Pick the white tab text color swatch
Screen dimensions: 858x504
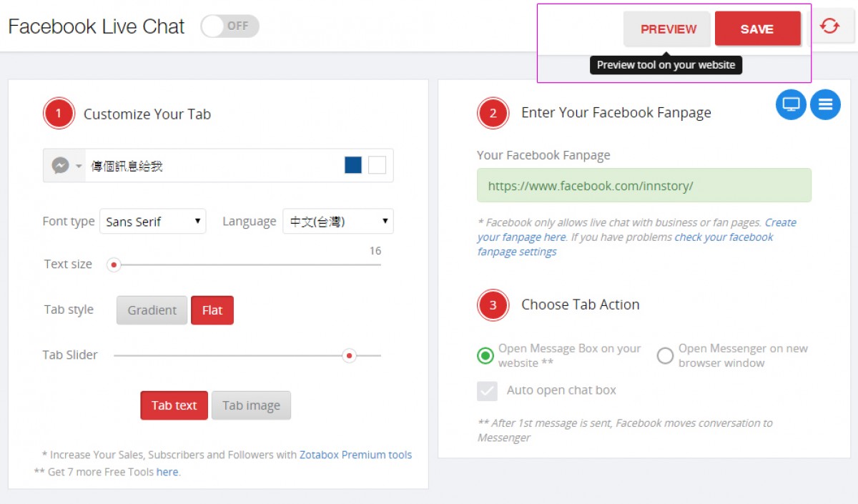[x=377, y=165]
